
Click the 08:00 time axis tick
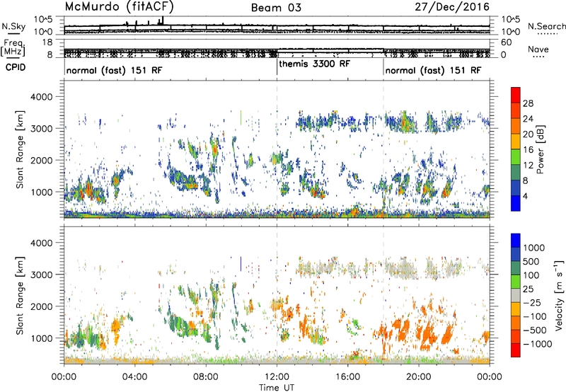[x=206, y=377]
